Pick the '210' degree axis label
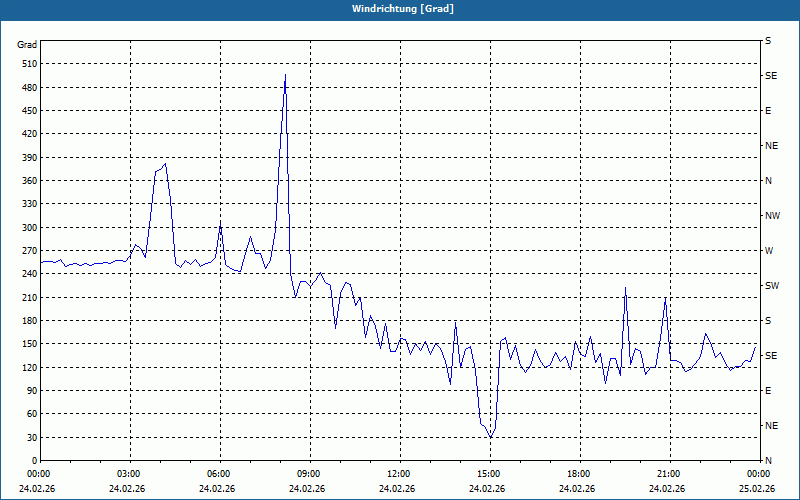This screenshot has height=500, width=800. [x=30, y=297]
